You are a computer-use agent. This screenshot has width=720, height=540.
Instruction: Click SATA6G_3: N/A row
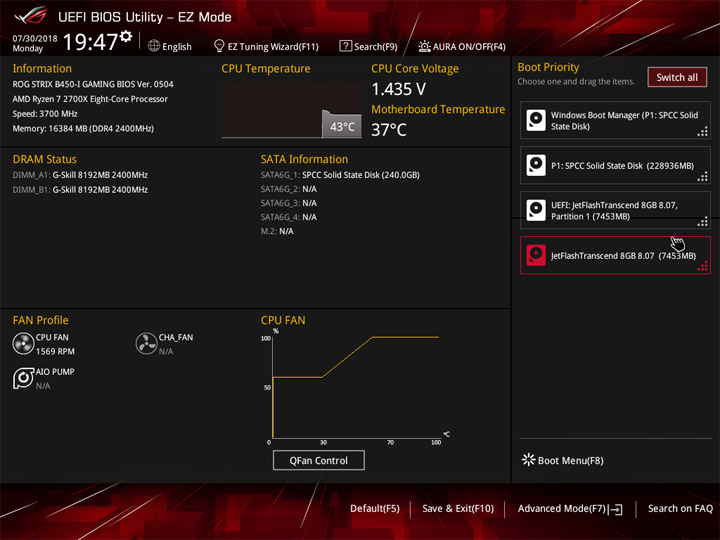289,203
